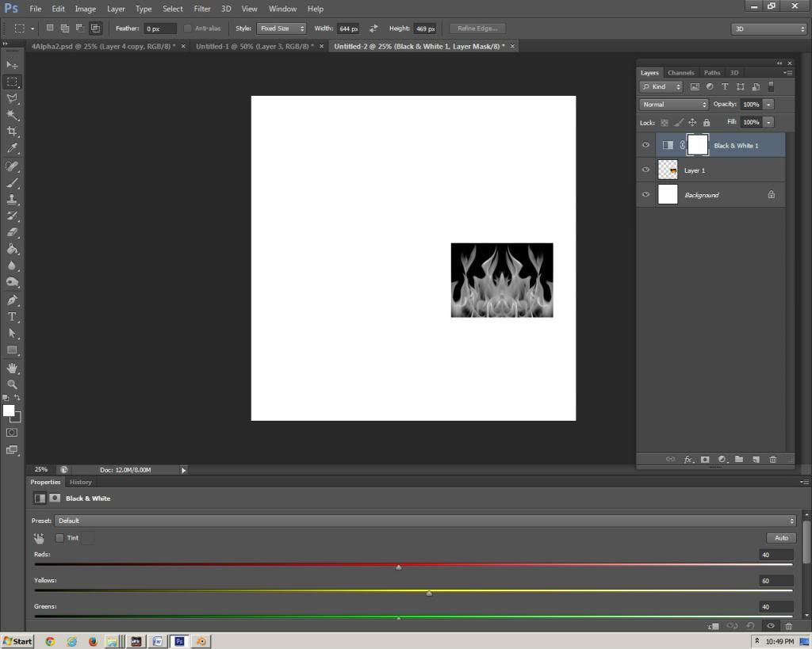Select the Eyedropper tool
Screen dimensions: 812x649
point(12,148)
